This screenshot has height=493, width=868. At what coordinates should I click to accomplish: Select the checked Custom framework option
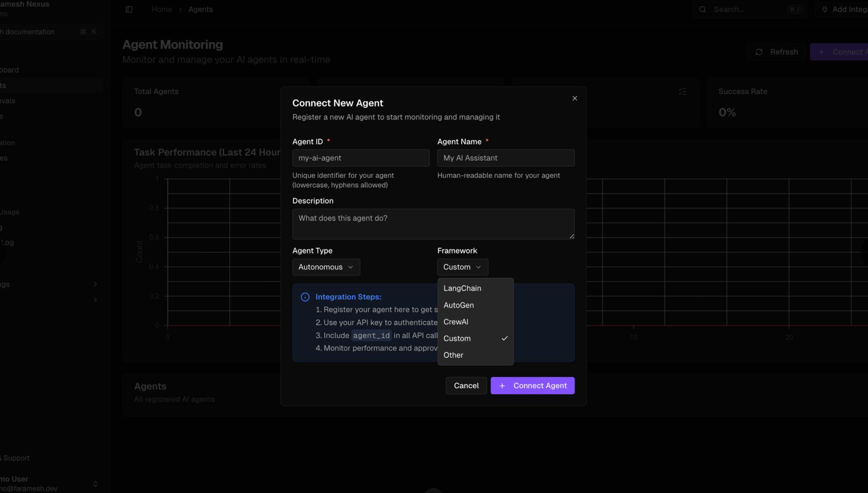[x=457, y=338]
